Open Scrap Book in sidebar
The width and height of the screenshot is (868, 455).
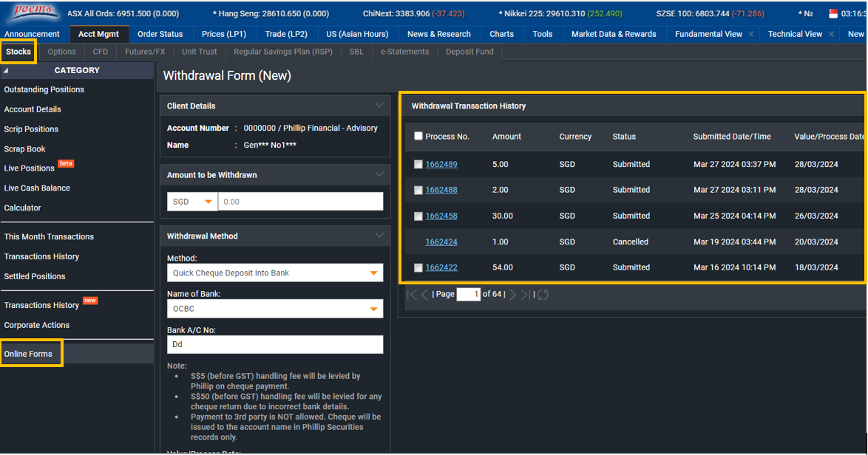coord(25,149)
